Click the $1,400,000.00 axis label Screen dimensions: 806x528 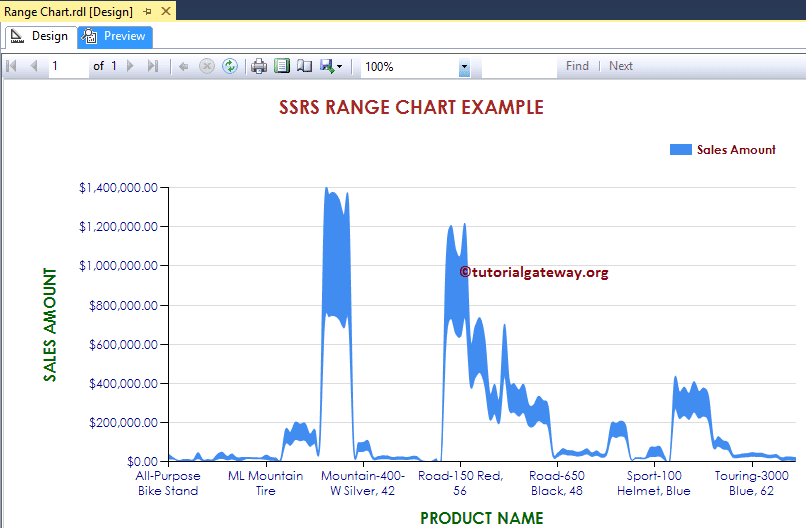(x=118, y=188)
